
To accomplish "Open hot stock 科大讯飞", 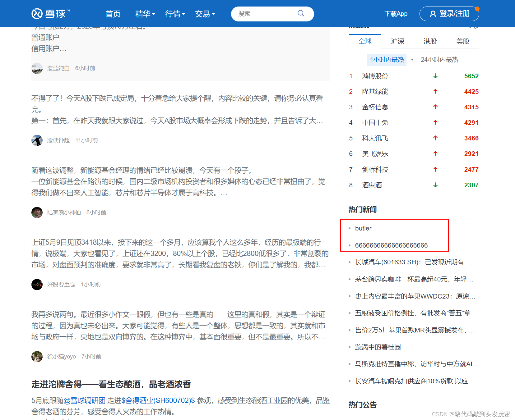I will (375, 138).
